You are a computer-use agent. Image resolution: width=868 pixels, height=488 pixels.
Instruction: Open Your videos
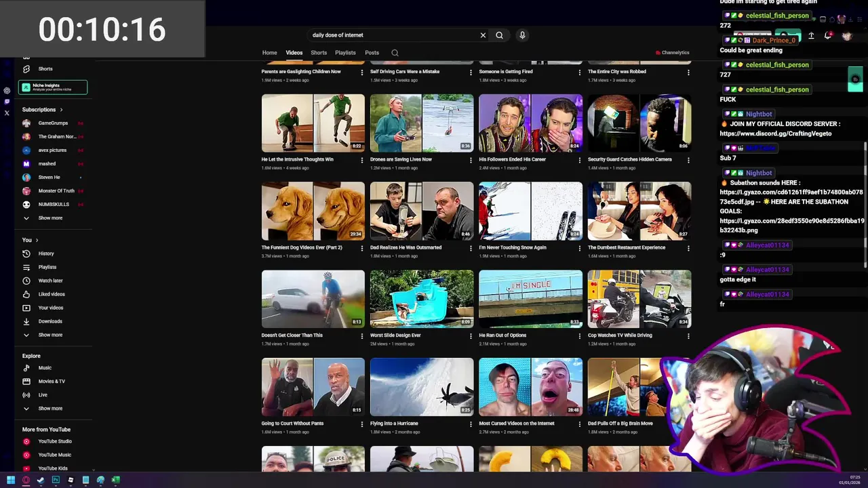coord(53,308)
